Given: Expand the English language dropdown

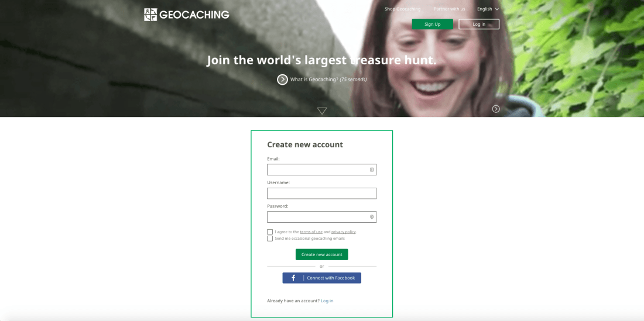Looking at the screenshot, I should click(488, 9).
